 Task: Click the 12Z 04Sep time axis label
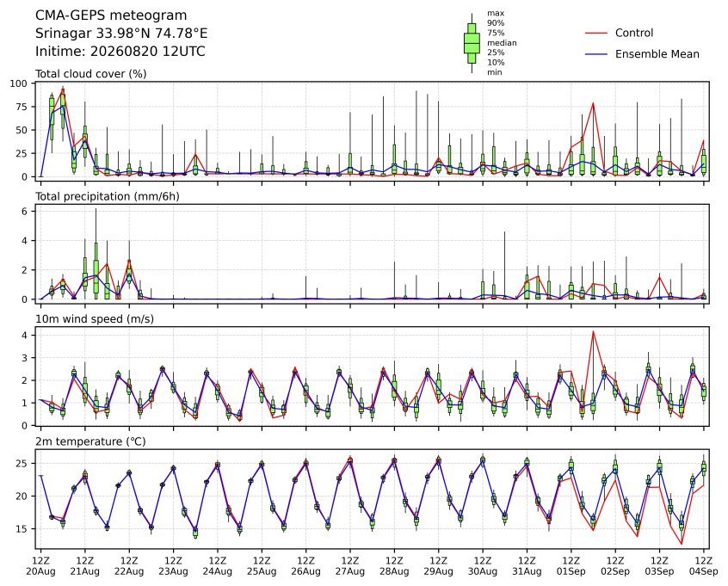pos(704,566)
